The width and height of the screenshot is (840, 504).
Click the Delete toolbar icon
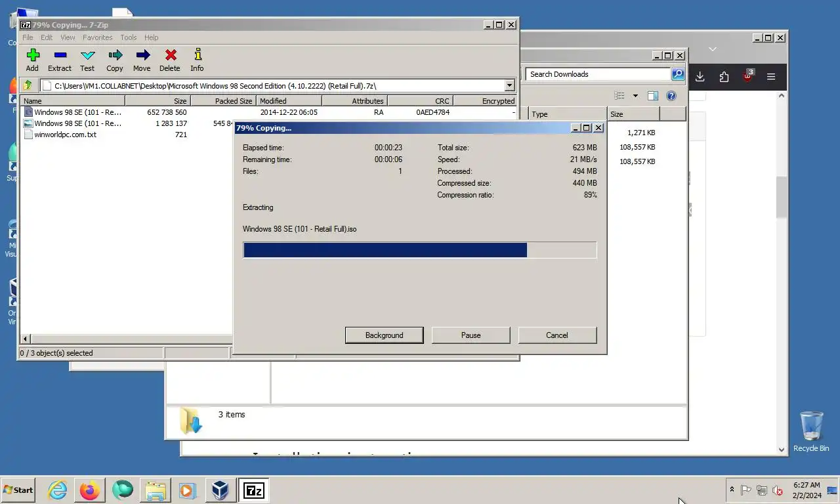point(170,60)
